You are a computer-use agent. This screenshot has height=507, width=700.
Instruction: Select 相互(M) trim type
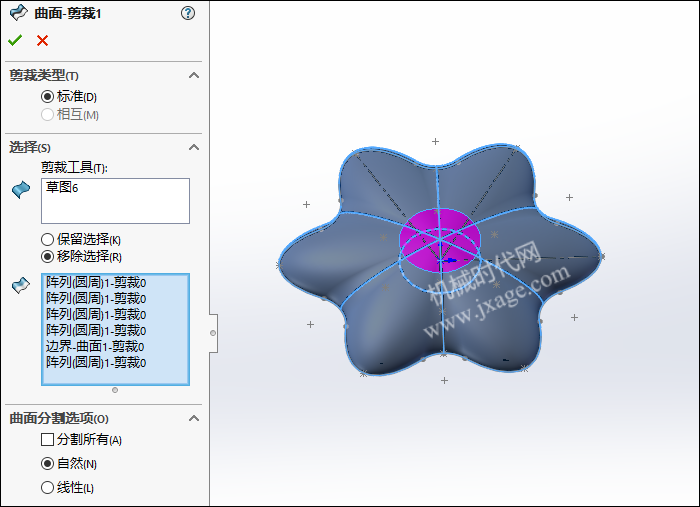click(47, 115)
